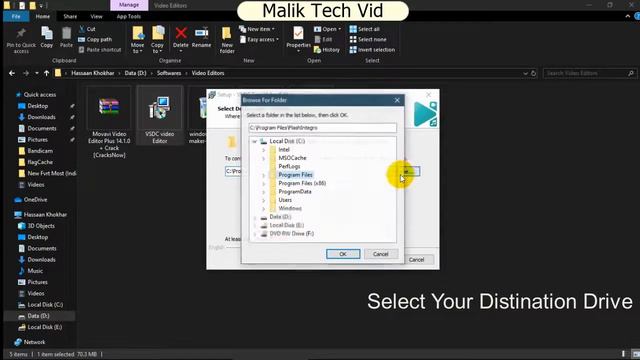The image size is (640, 360).
Task: Click Select all in the ribbon
Action: (x=365, y=29)
